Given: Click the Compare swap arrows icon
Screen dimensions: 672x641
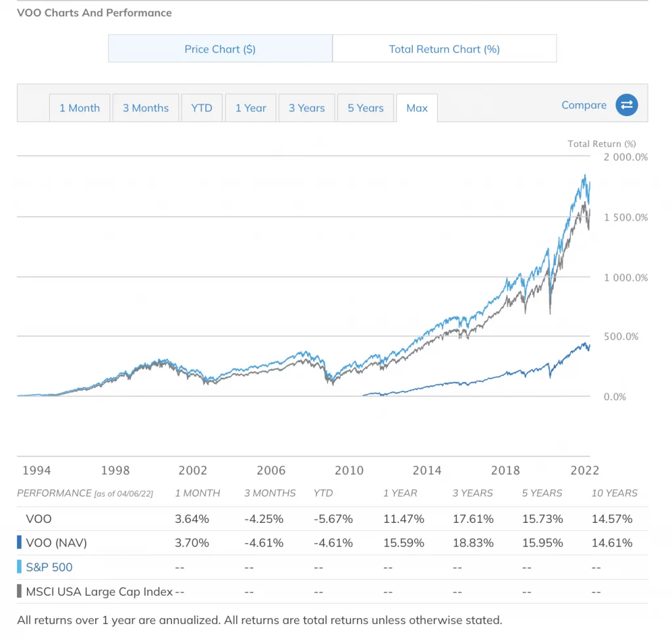Looking at the screenshot, I should (626, 105).
